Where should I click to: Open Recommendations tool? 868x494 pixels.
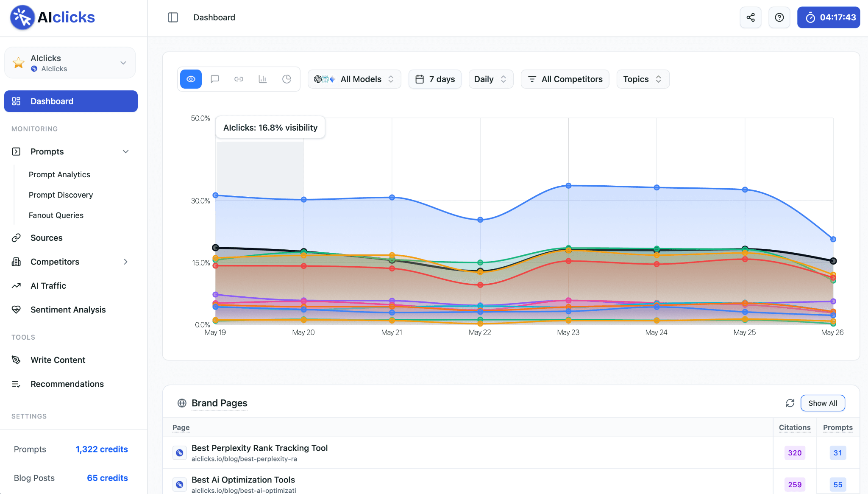[67, 384]
